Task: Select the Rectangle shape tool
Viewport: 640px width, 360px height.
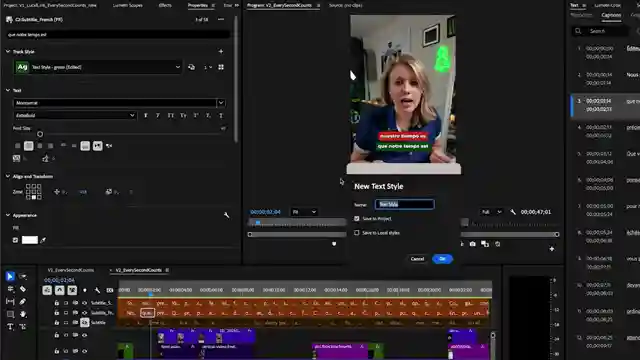Action: [x=10, y=314]
